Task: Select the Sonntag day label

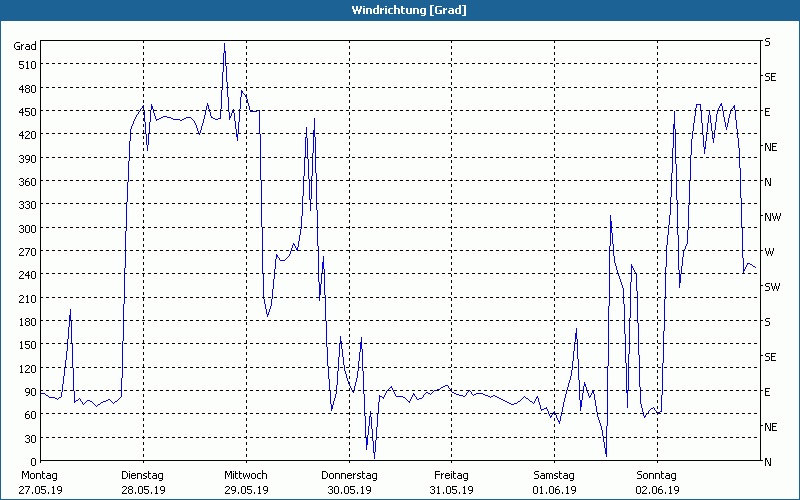Action: click(657, 475)
